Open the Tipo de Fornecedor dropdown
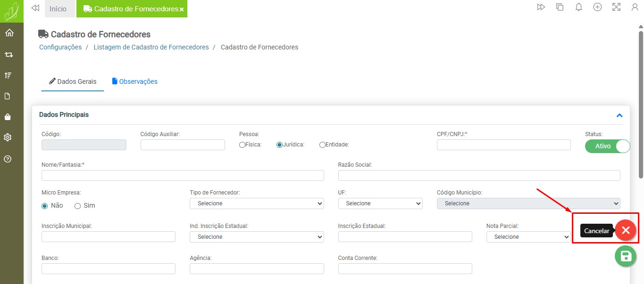 click(257, 203)
